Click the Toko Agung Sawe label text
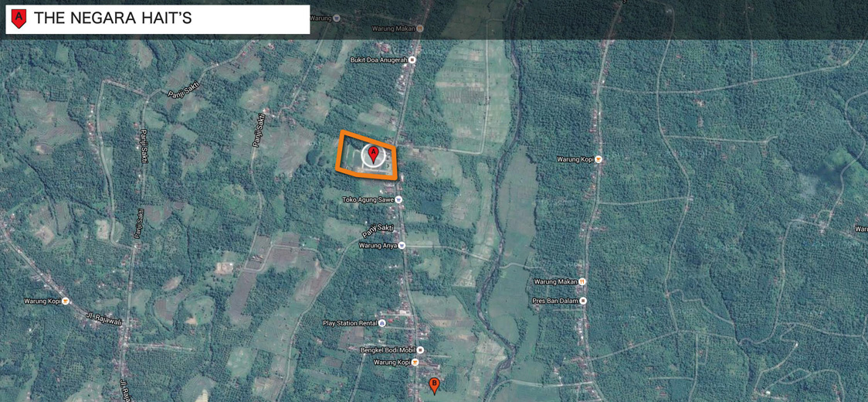Image resolution: width=868 pixels, height=402 pixels. 368,199
